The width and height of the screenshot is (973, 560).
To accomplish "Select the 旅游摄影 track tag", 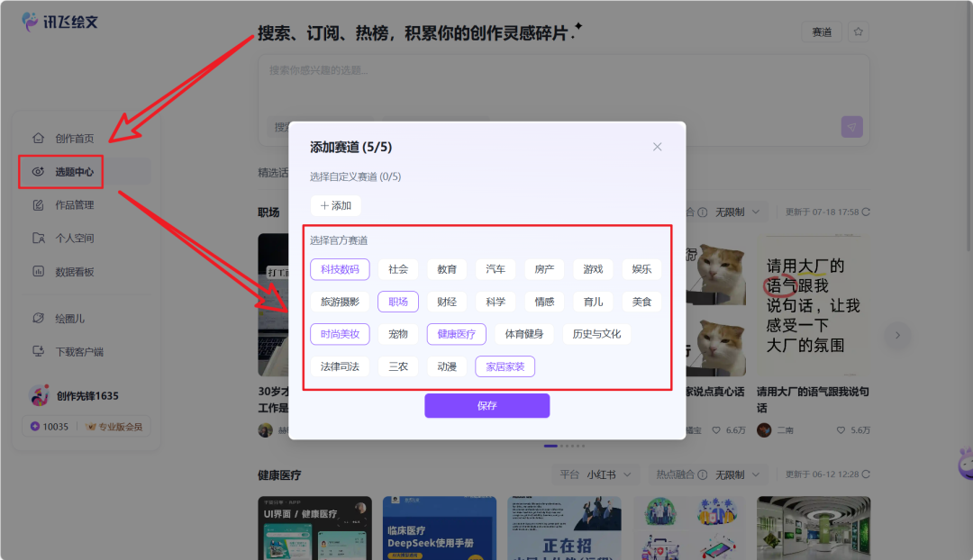I will point(340,302).
